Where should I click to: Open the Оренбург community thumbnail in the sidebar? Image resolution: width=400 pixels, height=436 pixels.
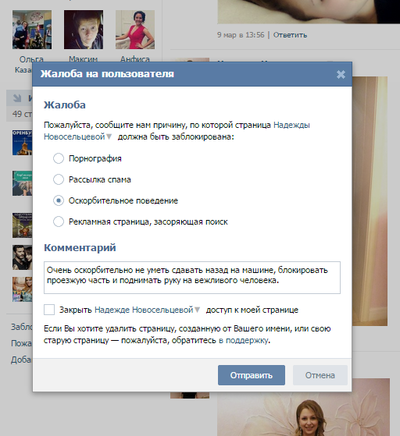point(22,143)
